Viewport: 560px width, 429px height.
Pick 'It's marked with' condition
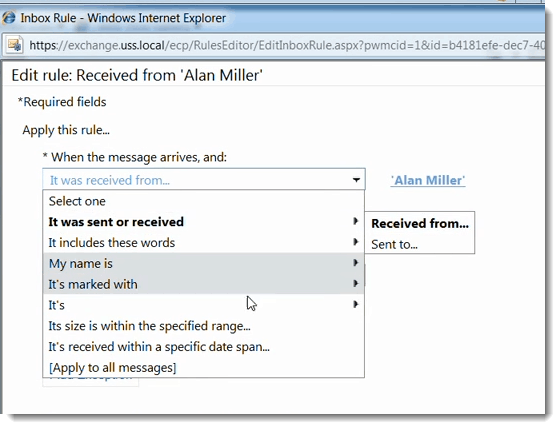coord(203,284)
